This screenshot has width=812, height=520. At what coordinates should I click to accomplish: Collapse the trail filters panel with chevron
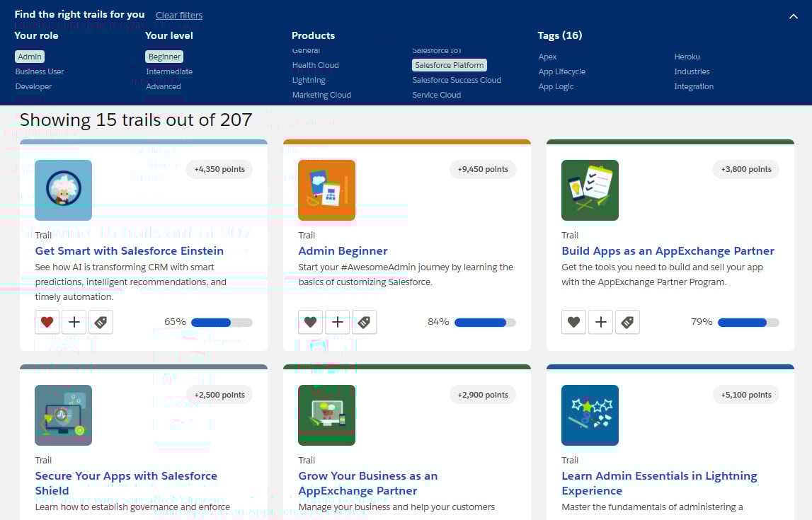[x=794, y=16]
